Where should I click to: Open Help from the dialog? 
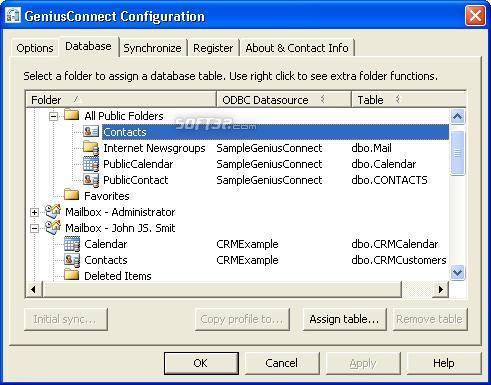[444, 363]
